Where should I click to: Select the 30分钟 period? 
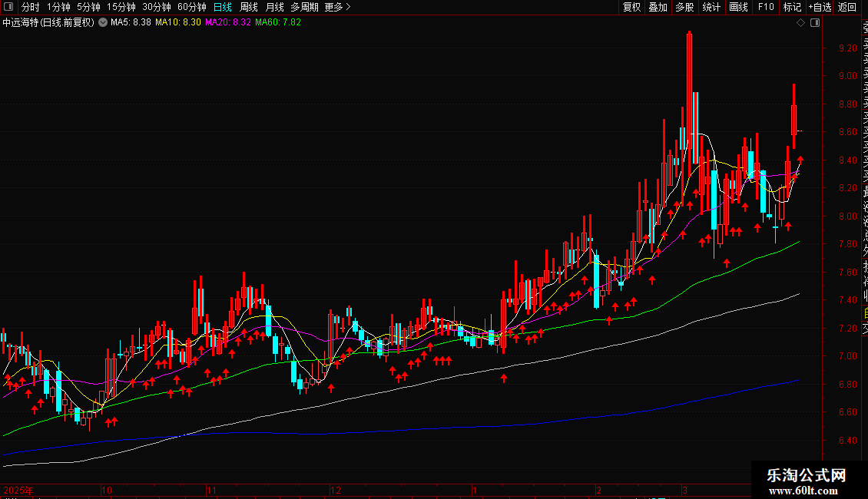pyautogui.click(x=157, y=7)
